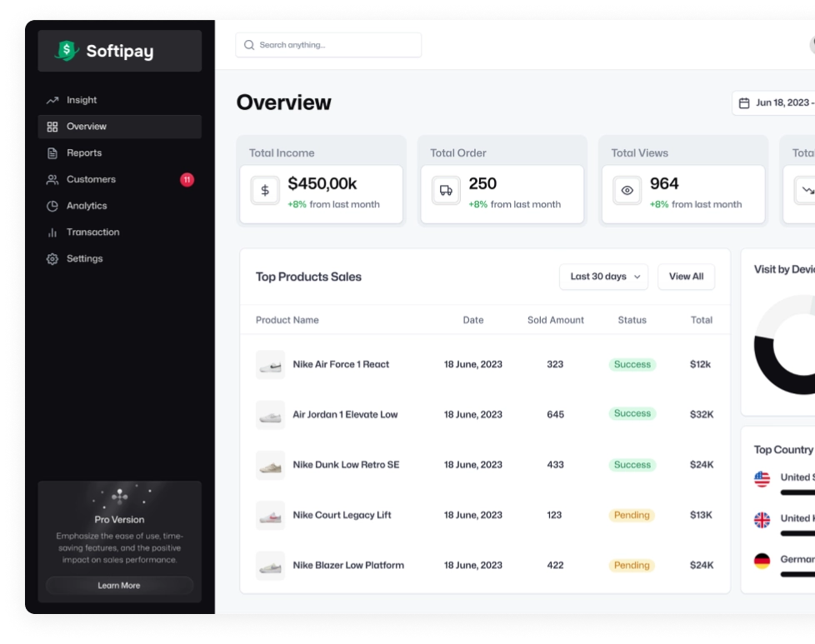Image resolution: width=815 pixels, height=644 pixels.
Task: Click the View All button
Action: tap(686, 277)
